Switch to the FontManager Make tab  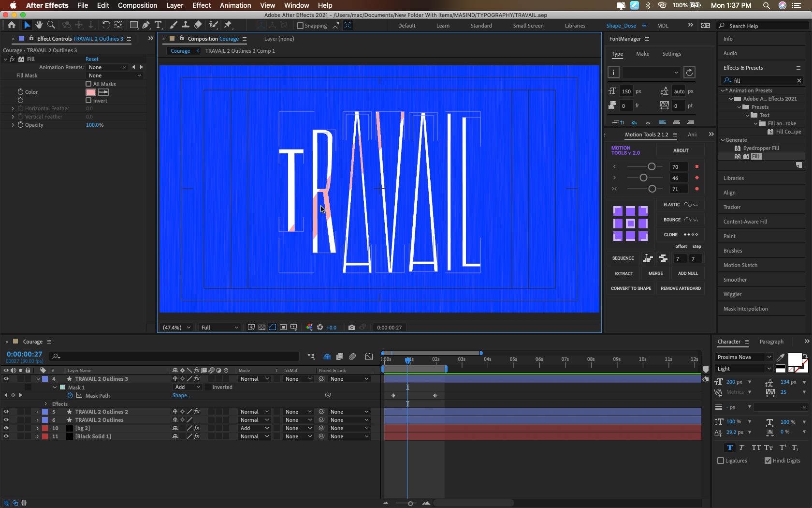point(642,54)
